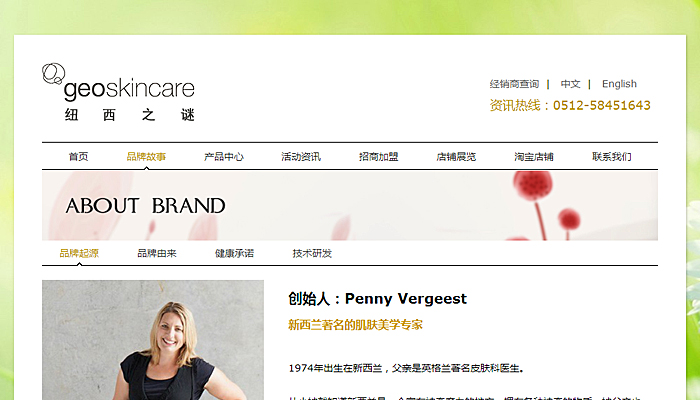
Task: Open the 首页 home menu item
Action: (78, 157)
